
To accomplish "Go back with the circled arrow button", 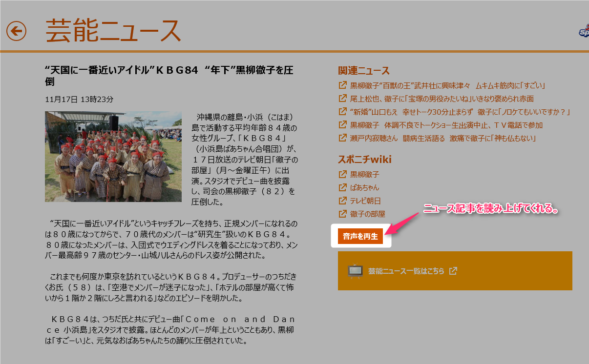I will pos(16,31).
